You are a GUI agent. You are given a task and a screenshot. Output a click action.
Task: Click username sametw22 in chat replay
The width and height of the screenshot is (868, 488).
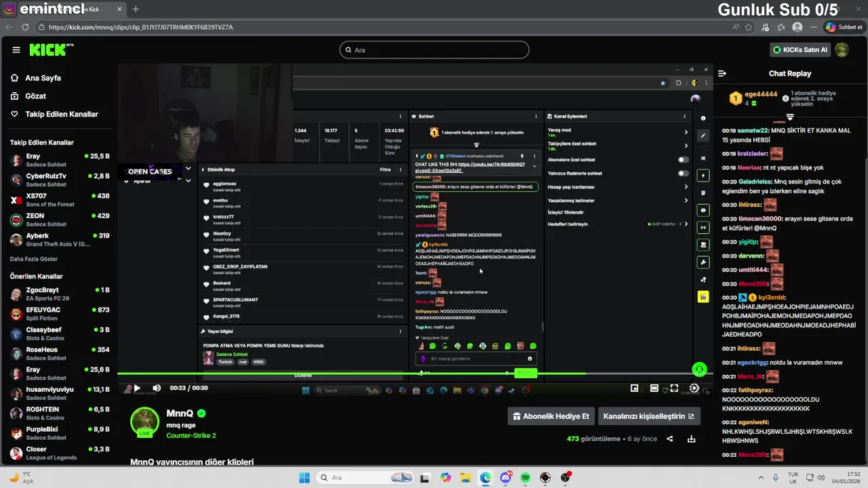[753, 131]
